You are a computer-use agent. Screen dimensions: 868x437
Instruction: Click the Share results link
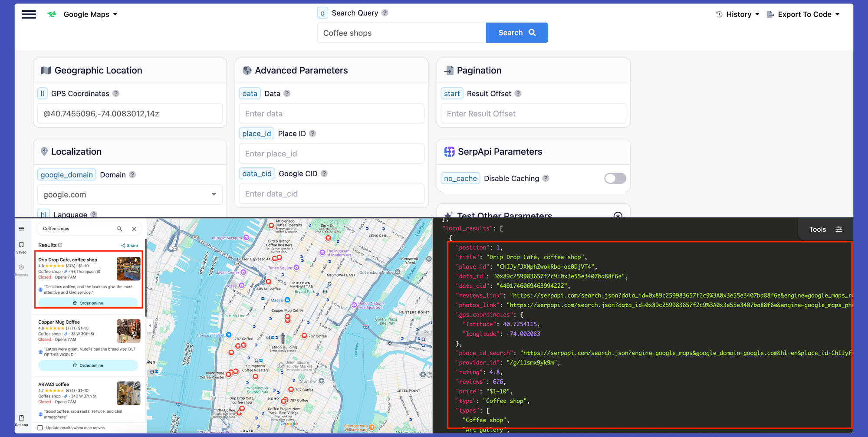(129, 246)
